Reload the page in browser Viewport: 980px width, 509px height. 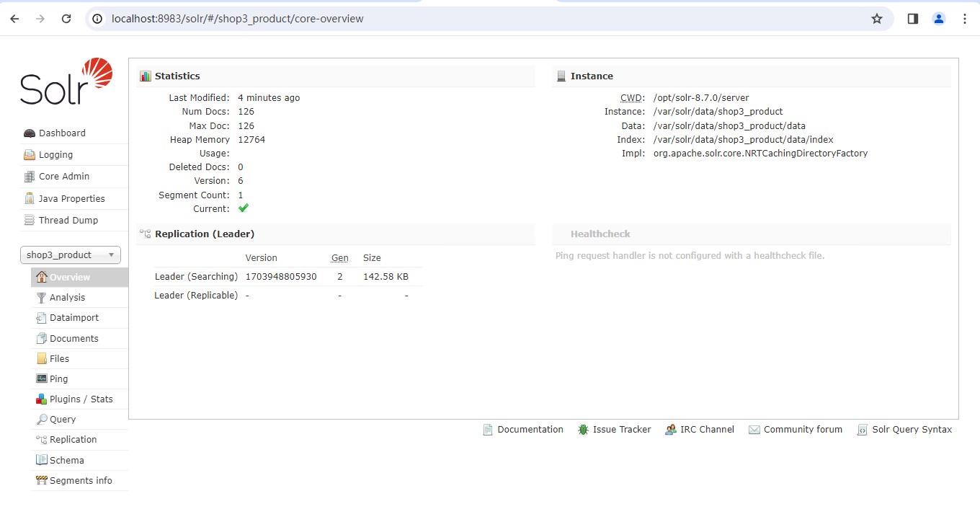66,19
